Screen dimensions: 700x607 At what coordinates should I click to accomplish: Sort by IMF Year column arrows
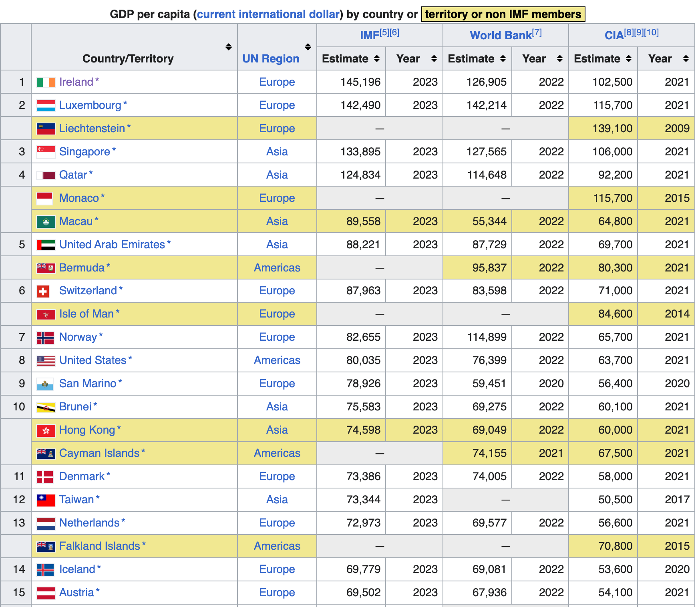click(434, 59)
